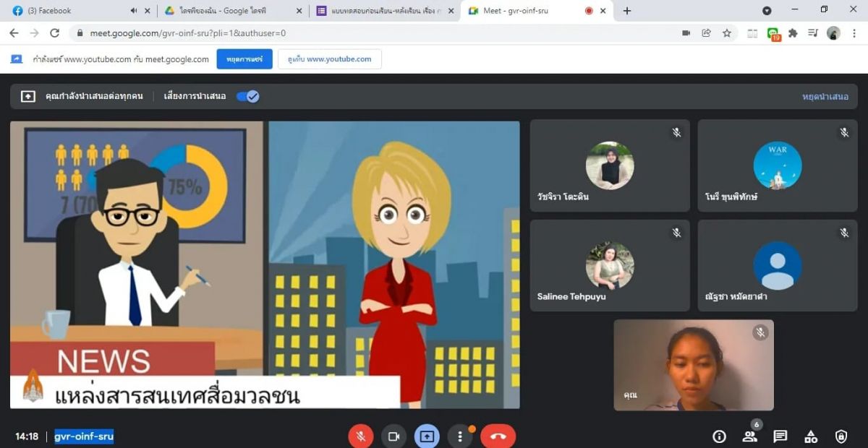868x448 pixels.
Task: Open the in-call chat messages
Action: [x=780, y=436]
